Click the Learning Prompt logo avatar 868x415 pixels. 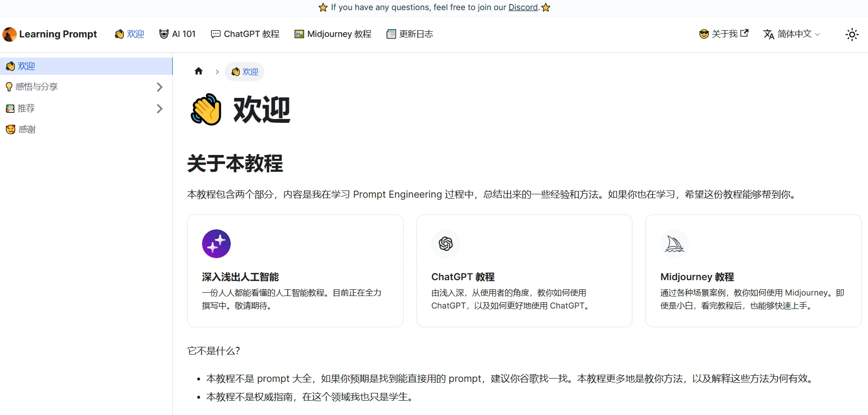(10, 34)
